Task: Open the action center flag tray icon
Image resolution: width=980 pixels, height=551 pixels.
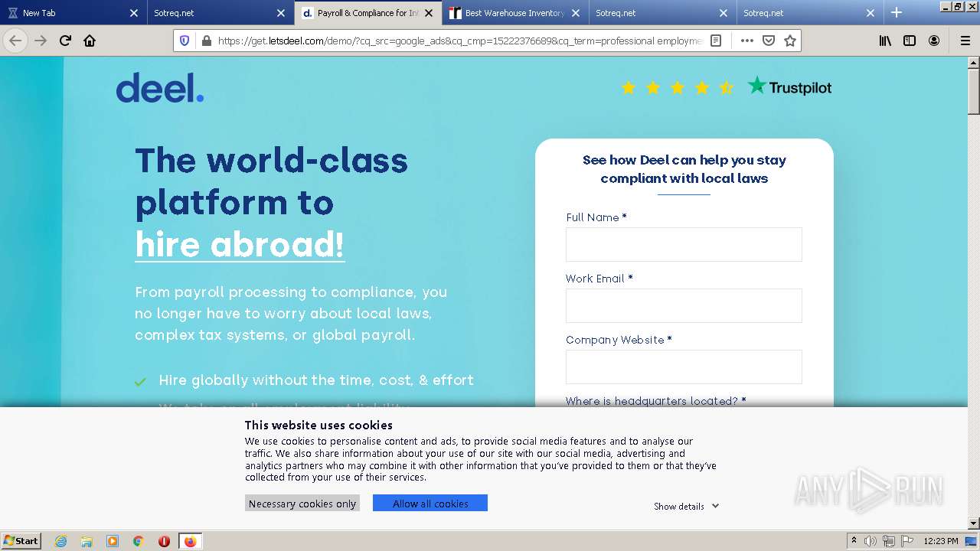Action: [906, 541]
